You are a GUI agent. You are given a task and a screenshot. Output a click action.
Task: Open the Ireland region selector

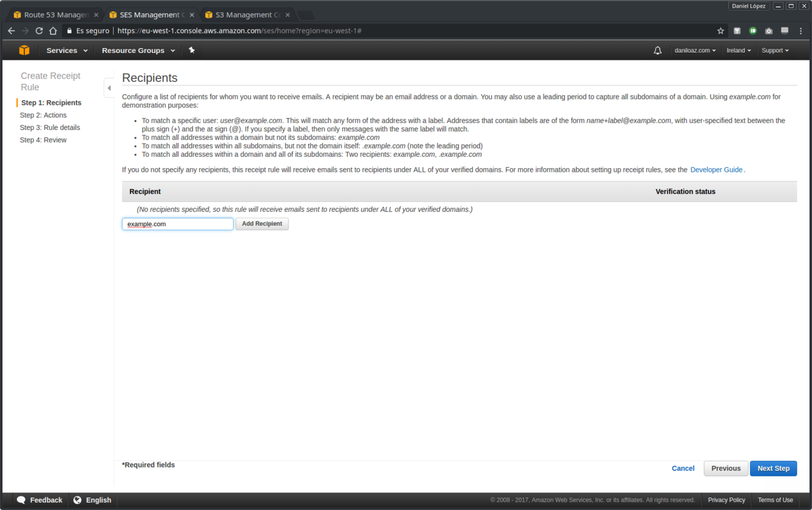[738, 50]
